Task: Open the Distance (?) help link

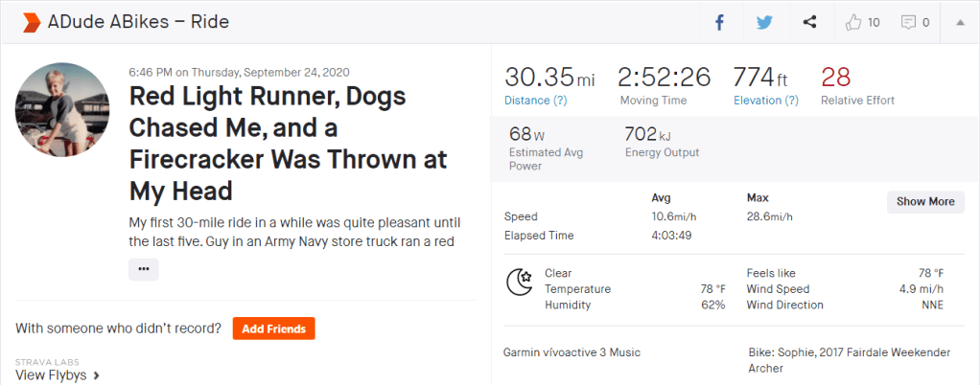Action: [x=536, y=101]
